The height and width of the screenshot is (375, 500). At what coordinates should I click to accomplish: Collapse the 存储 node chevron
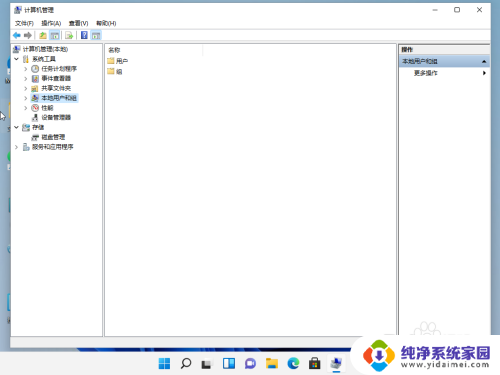tap(16, 127)
